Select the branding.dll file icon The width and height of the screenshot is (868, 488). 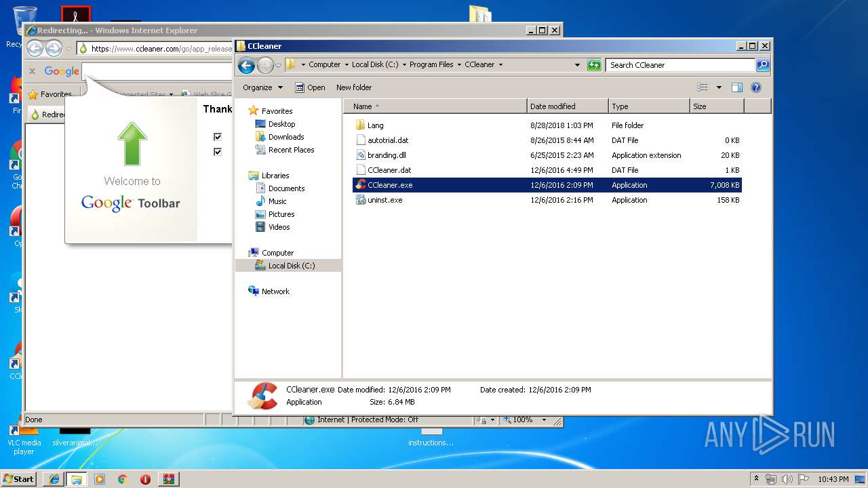(x=361, y=155)
